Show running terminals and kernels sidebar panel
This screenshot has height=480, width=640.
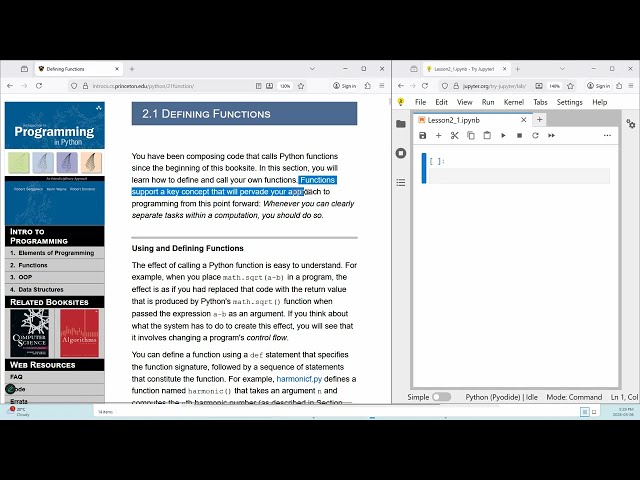pos(401,153)
